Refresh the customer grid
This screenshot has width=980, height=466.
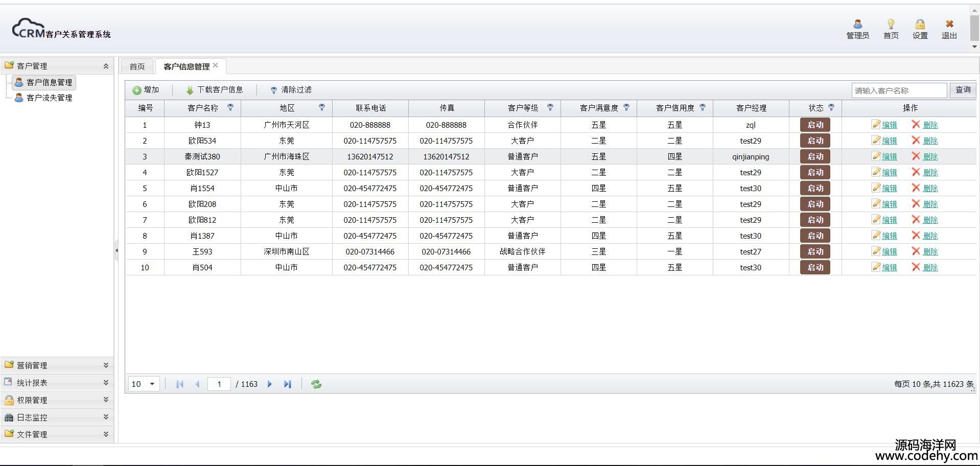(x=316, y=384)
